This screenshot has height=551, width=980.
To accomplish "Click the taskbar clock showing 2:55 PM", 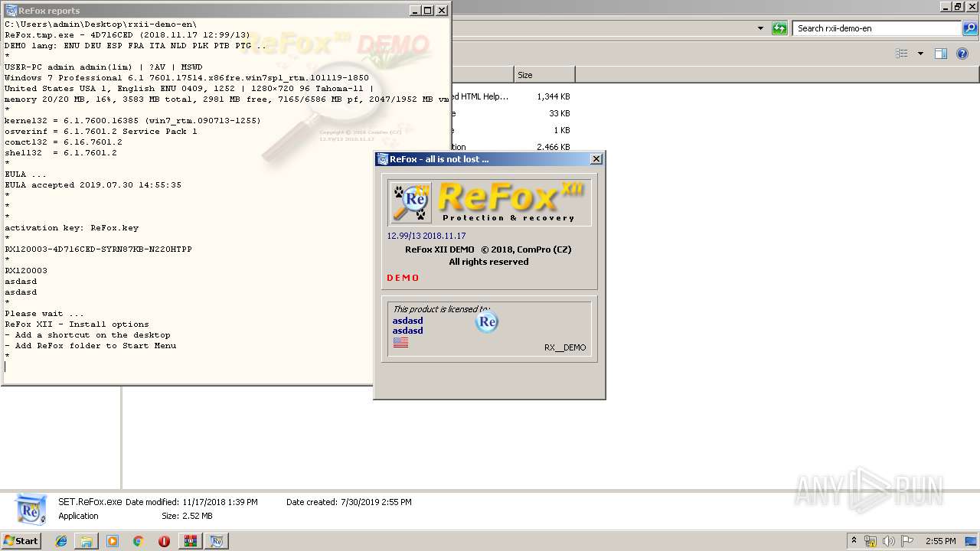I will (x=940, y=541).
